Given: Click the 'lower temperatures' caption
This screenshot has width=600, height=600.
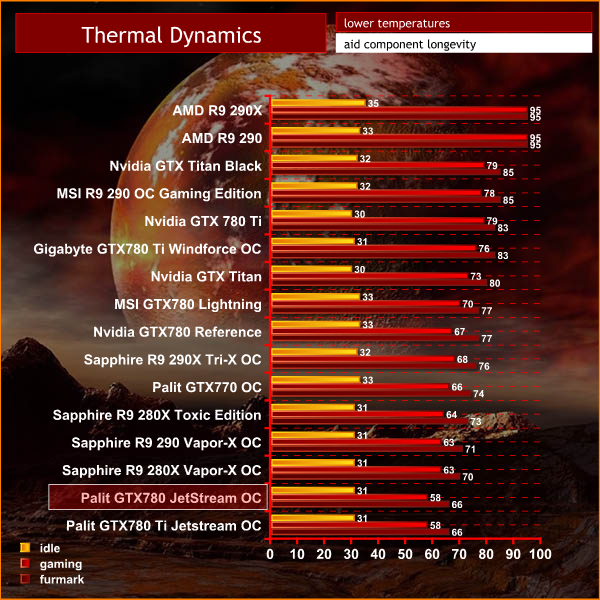Looking at the screenshot, I should (x=397, y=23).
